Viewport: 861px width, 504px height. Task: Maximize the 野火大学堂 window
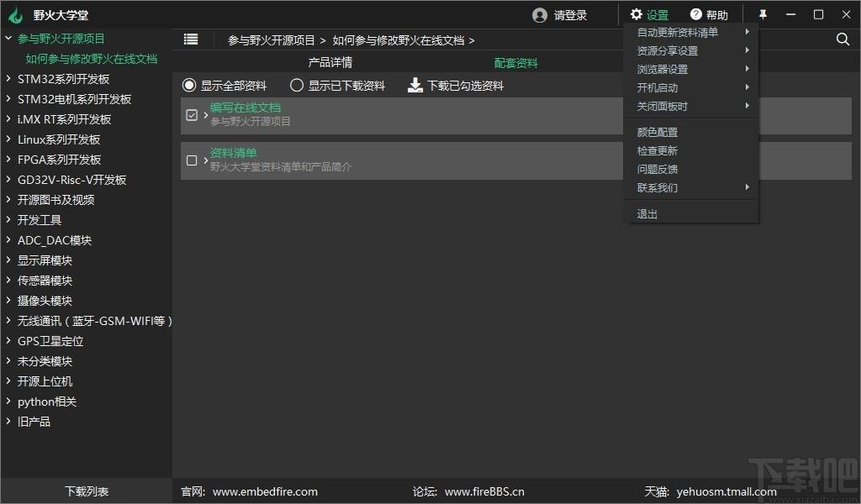[x=818, y=15]
